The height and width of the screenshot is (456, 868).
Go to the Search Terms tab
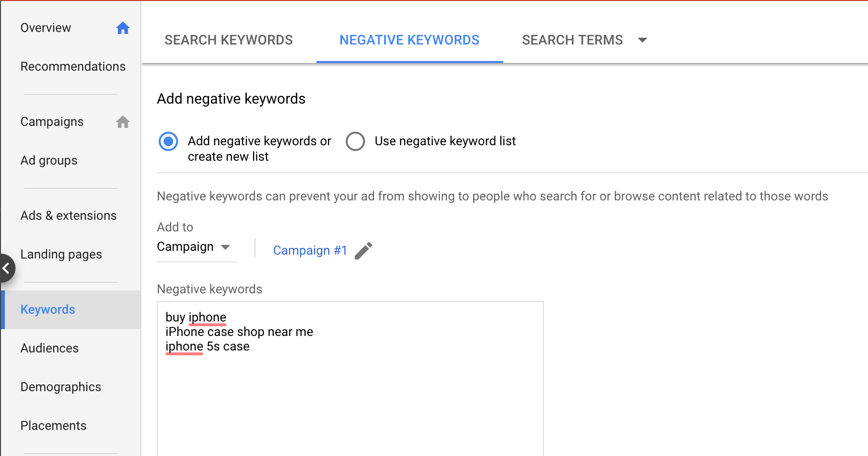(572, 40)
